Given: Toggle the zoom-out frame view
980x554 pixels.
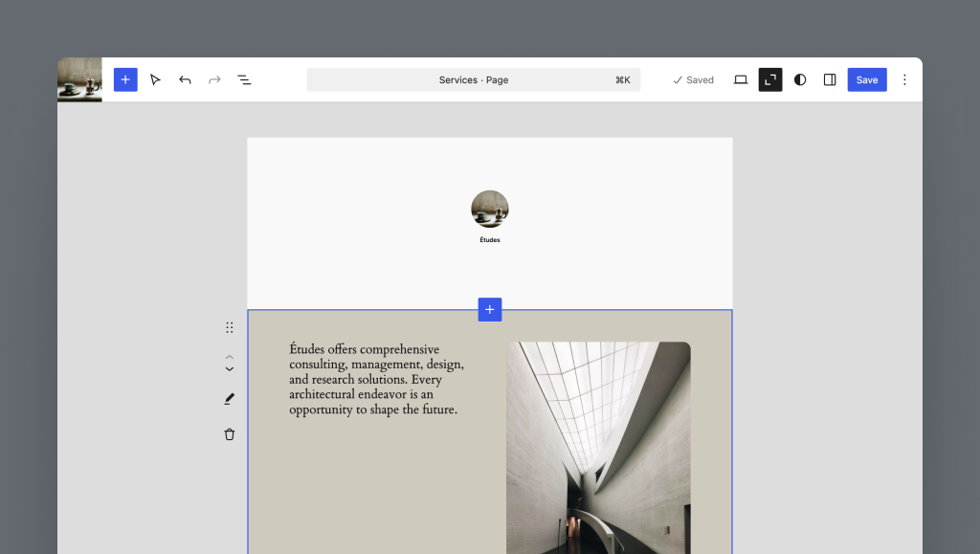Looking at the screenshot, I should [769, 79].
